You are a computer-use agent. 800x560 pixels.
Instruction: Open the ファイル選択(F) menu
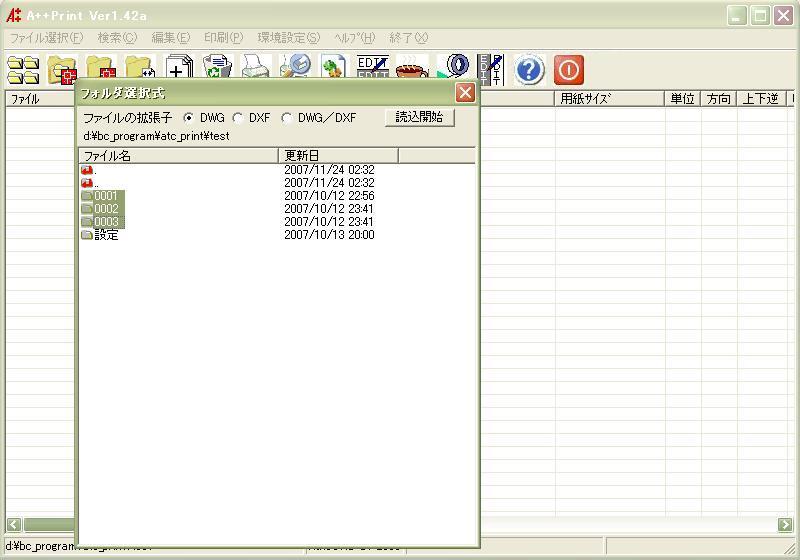click(46, 38)
